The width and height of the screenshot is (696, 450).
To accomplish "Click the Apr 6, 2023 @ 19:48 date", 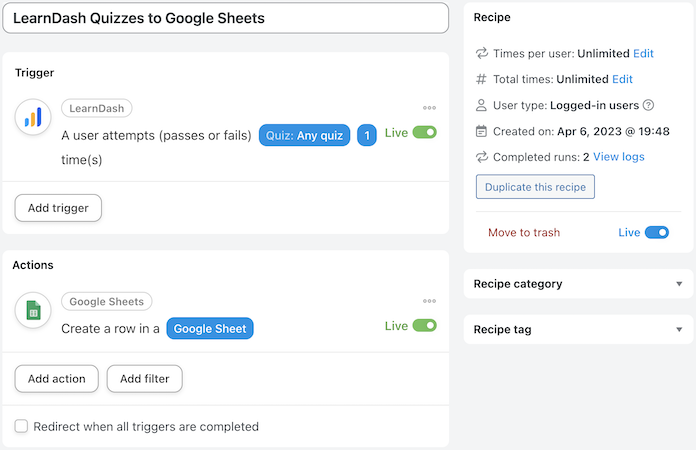I will coord(613,131).
